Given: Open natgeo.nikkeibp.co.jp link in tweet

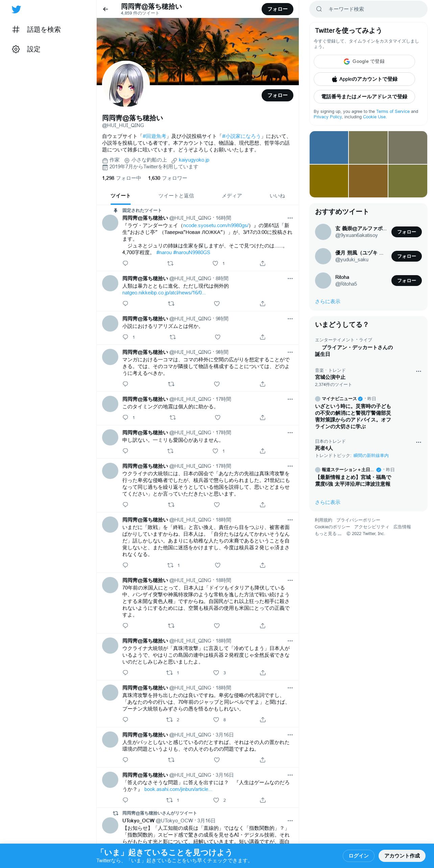Looking at the screenshot, I should point(164,293).
